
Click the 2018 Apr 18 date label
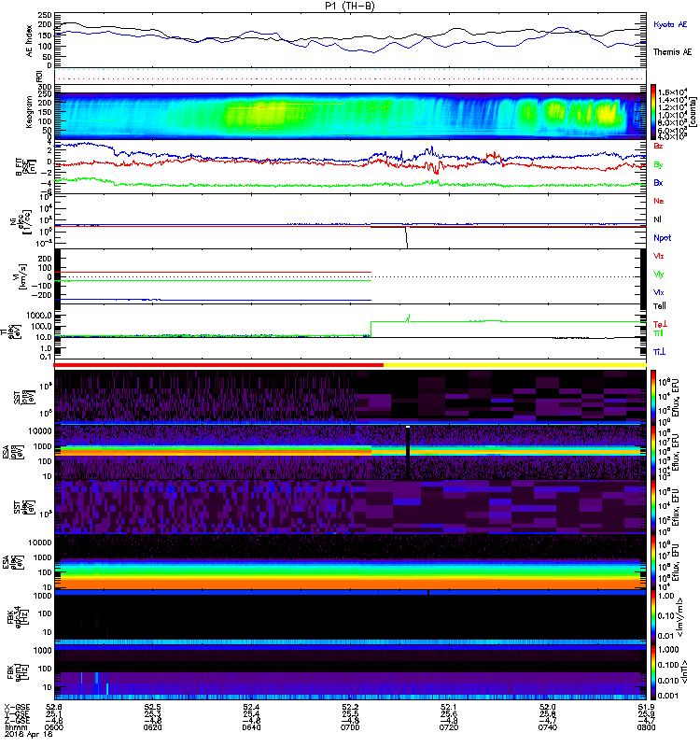28,735
